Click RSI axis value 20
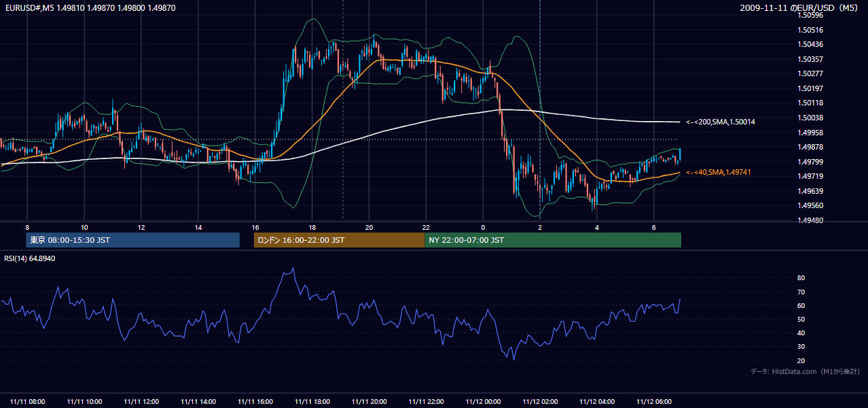Image resolution: width=868 pixels, height=408 pixels. [801, 360]
